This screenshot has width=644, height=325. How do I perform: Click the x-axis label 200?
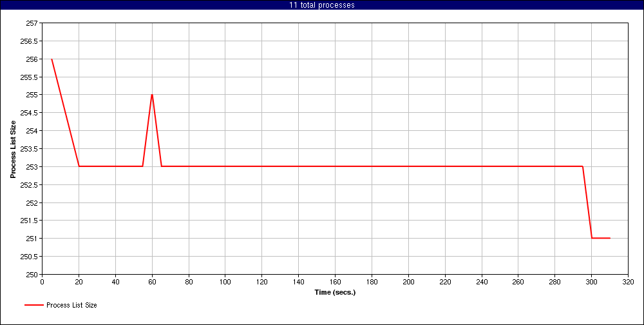coord(408,282)
